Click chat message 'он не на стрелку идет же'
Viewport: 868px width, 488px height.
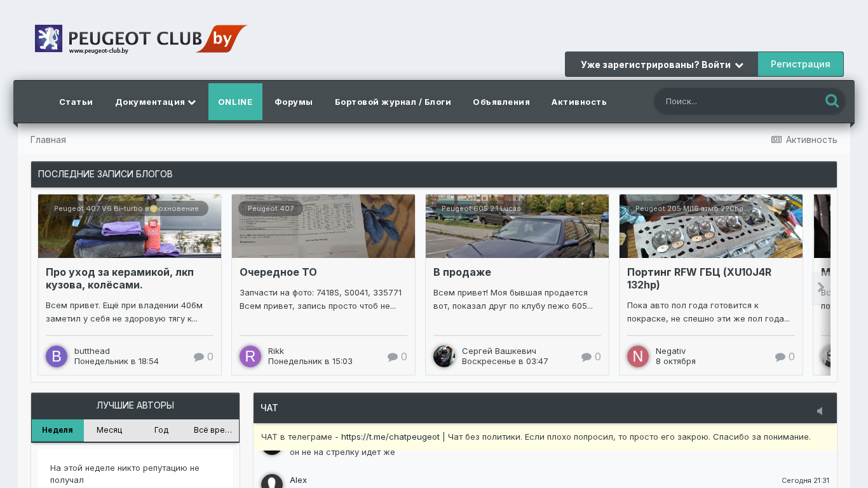click(342, 452)
